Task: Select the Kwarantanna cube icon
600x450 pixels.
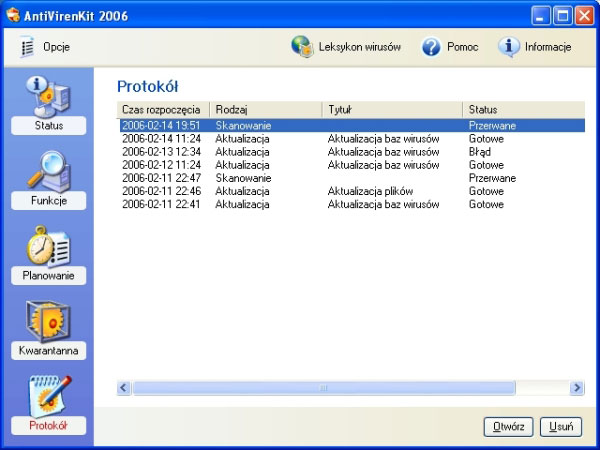Action: [x=48, y=321]
